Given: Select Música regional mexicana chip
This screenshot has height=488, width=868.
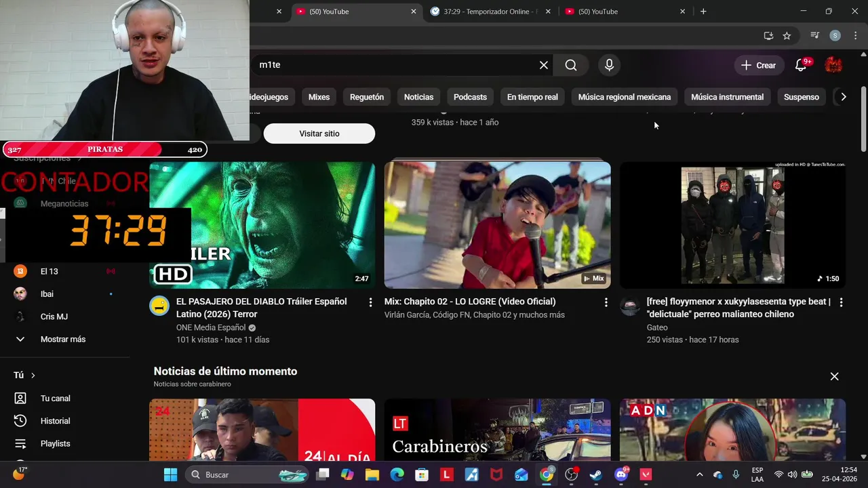Looking at the screenshot, I should click(625, 97).
